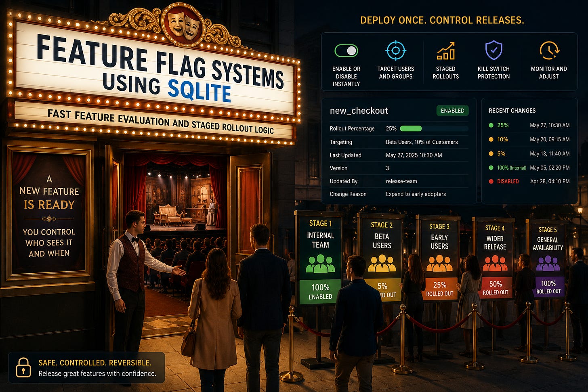
Task: Click the 'EARLY USERS' sign text
Action: (x=439, y=242)
